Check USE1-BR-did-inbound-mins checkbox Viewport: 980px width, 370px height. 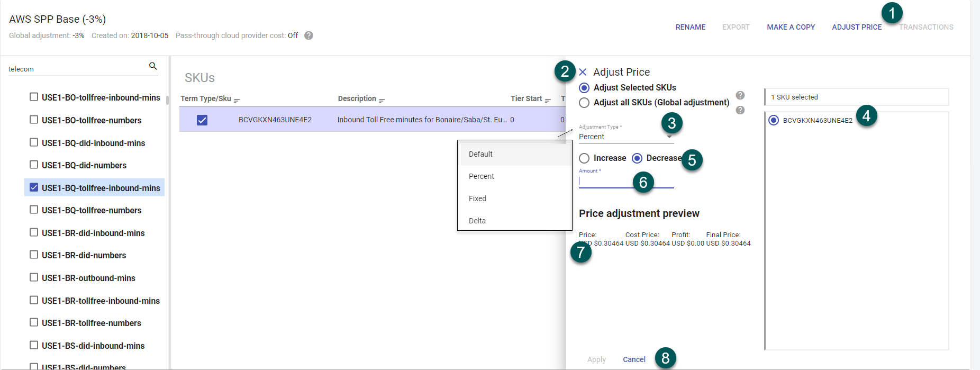click(34, 232)
